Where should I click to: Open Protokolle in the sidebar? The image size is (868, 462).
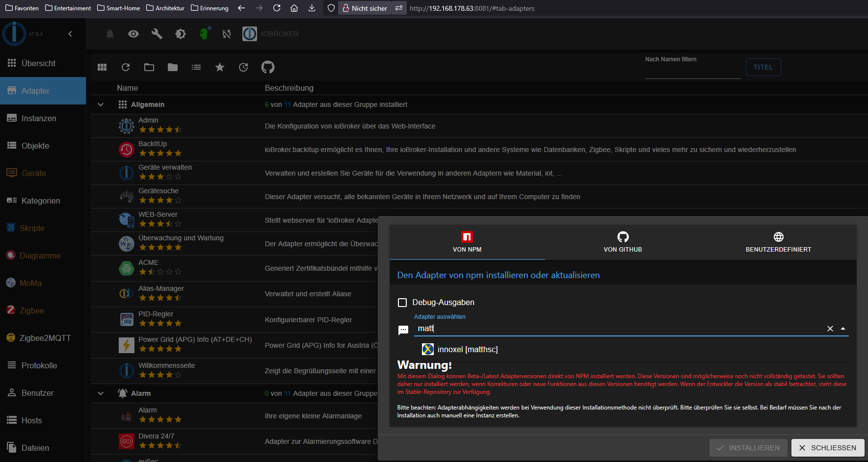(x=43, y=365)
